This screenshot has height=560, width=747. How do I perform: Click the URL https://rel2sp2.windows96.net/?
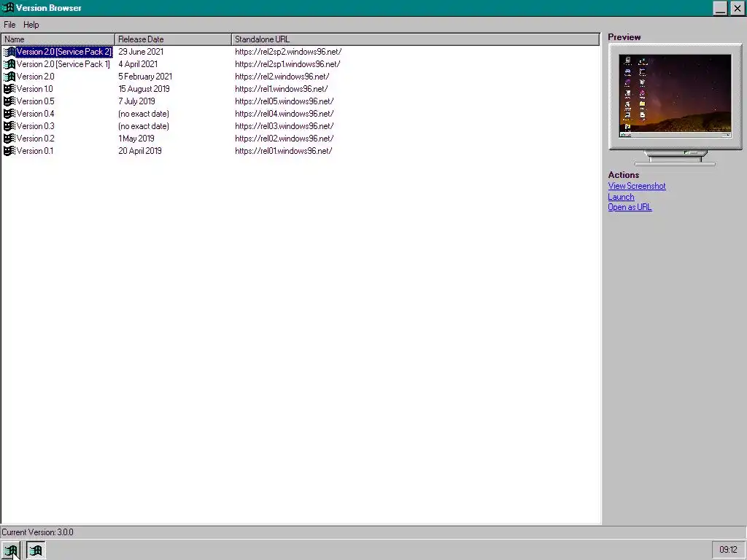pos(288,52)
